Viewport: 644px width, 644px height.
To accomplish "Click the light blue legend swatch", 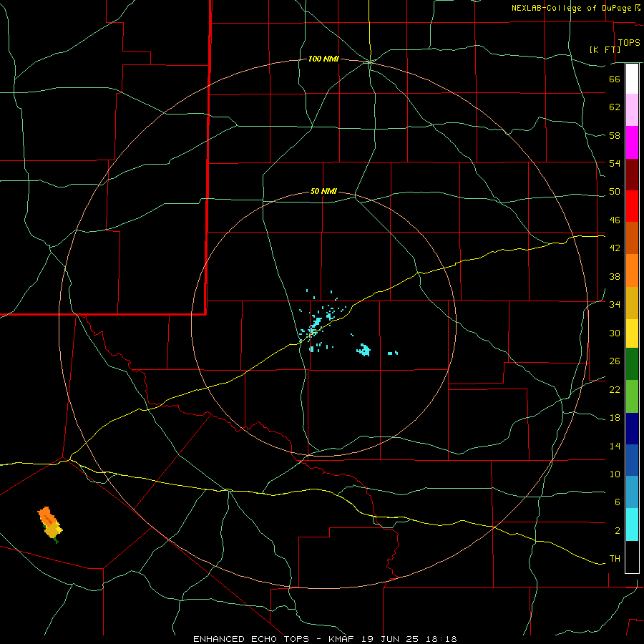I will coord(632,492).
